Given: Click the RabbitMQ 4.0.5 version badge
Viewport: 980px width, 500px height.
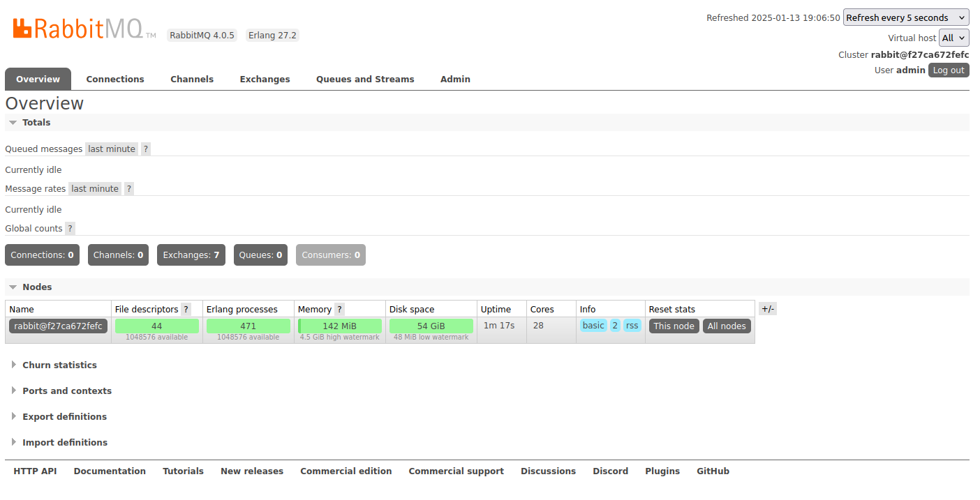Looking at the screenshot, I should [x=202, y=35].
